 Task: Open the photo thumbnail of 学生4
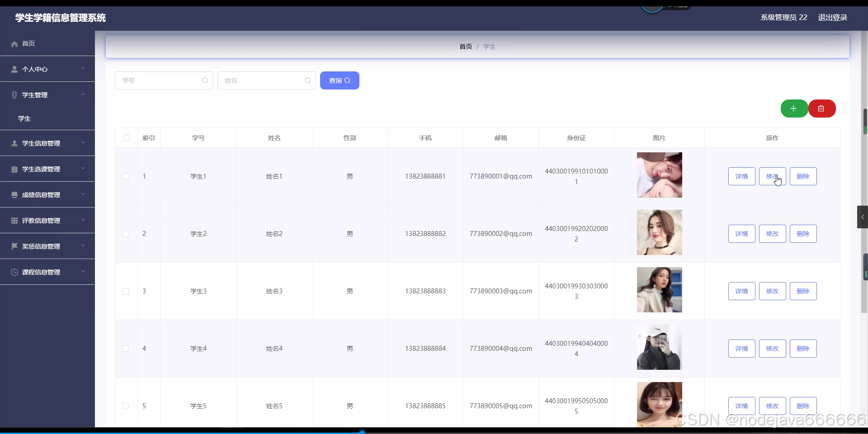[659, 347]
